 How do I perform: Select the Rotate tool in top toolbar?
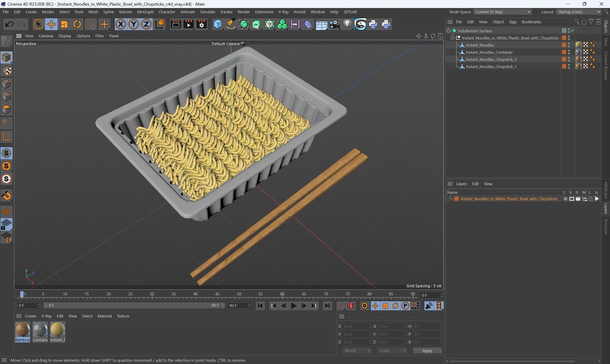(x=77, y=24)
